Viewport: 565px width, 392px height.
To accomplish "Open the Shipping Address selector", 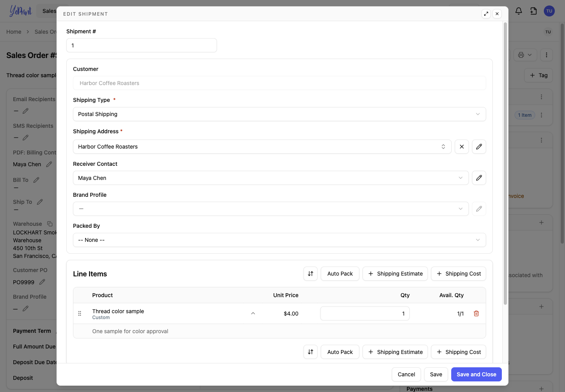I will 262,147.
